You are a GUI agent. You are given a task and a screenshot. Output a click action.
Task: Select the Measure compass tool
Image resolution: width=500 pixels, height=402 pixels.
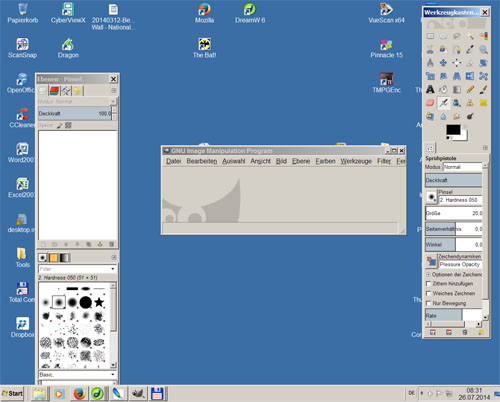click(430, 63)
